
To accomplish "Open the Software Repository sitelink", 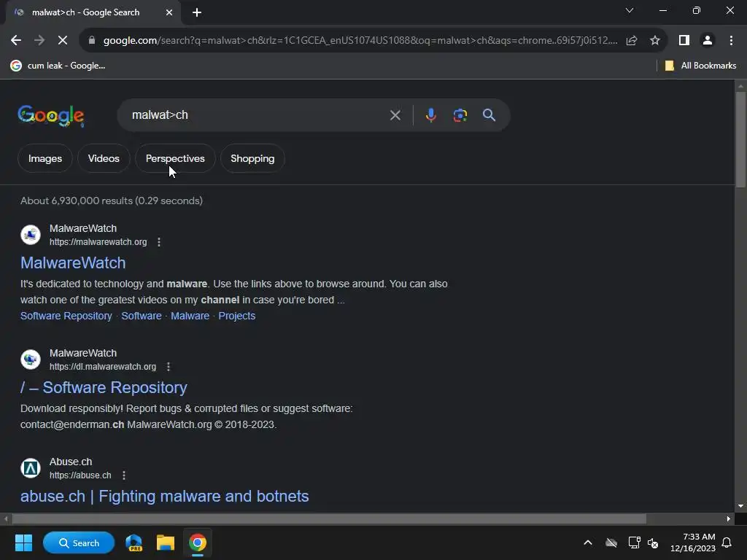I will tap(66, 316).
